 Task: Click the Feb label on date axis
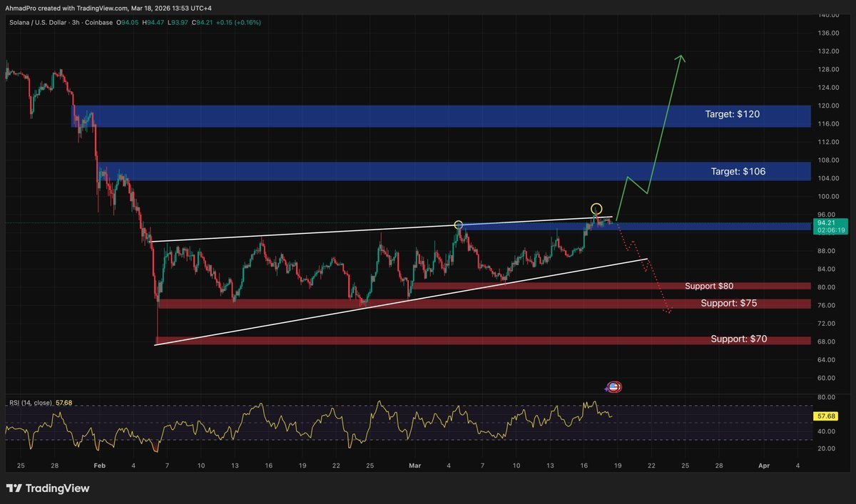(x=100, y=466)
